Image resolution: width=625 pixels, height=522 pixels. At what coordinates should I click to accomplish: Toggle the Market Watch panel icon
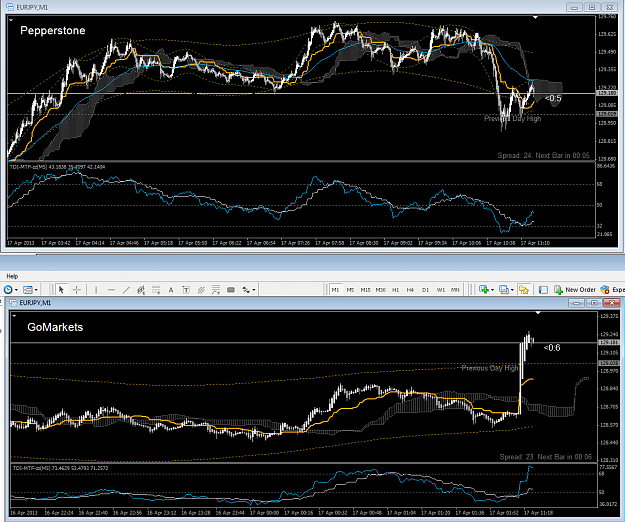(543, 290)
